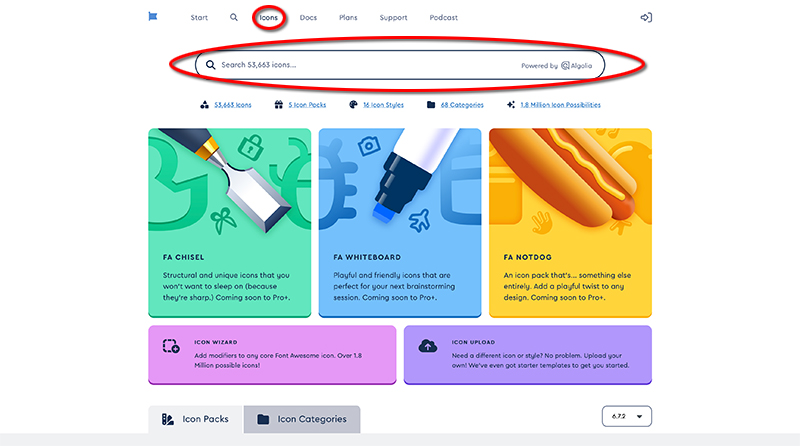Click the magnifier icon inside search field

(x=211, y=66)
